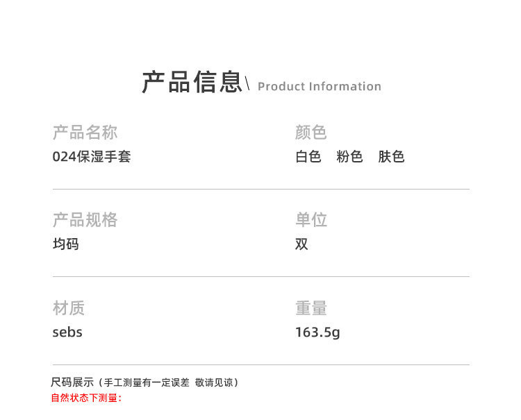Click the 尺码展示 text
The height and width of the screenshot is (420, 521).
tap(72, 383)
